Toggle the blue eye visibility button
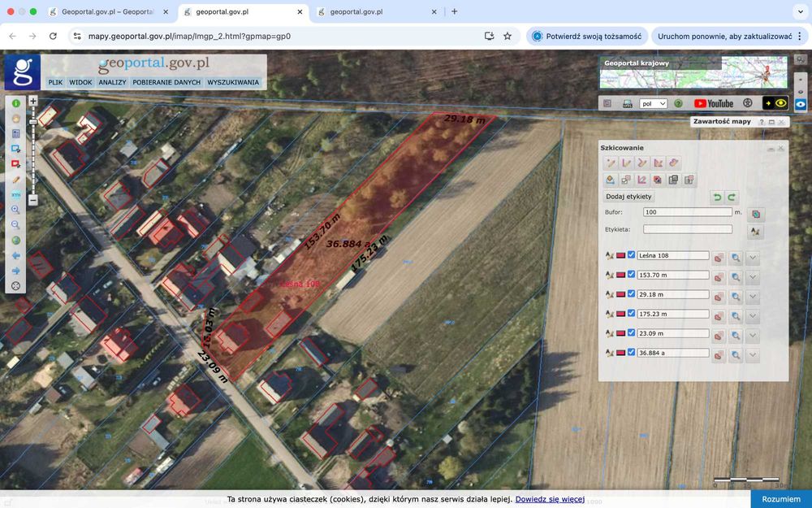This screenshot has width=812, height=508. [801, 104]
